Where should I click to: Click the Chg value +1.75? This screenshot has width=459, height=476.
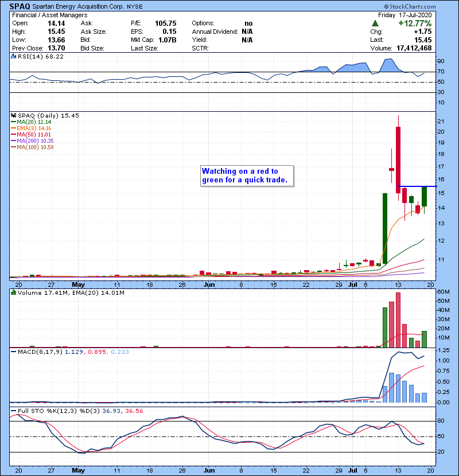(422, 32)
